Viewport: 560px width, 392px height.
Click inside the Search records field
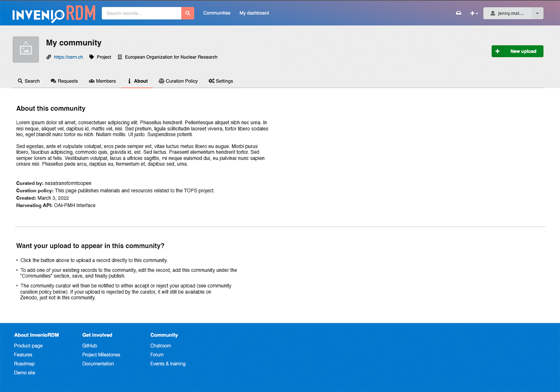pyautogui.click(x=141, y=13)
